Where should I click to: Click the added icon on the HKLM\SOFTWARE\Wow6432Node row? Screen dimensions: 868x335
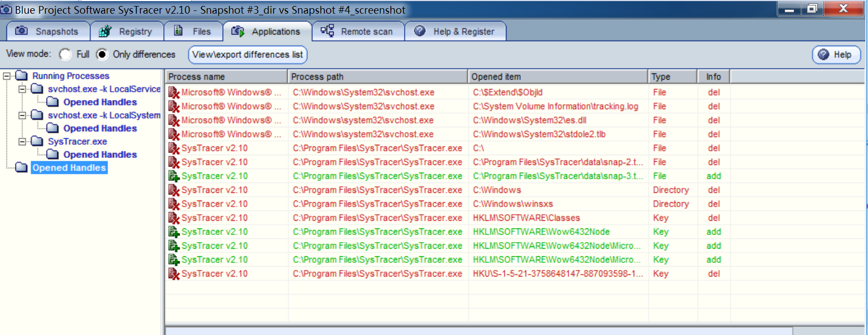174,232
